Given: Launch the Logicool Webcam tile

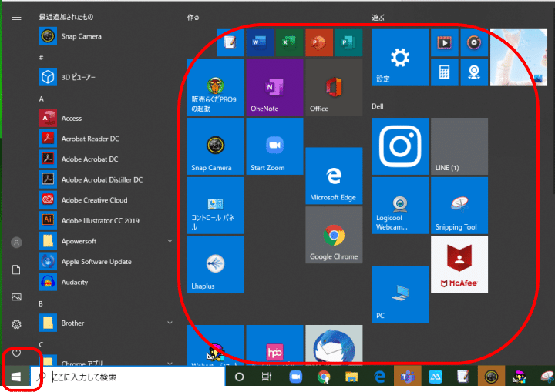Looking at the screenshot, I should 400,206.
